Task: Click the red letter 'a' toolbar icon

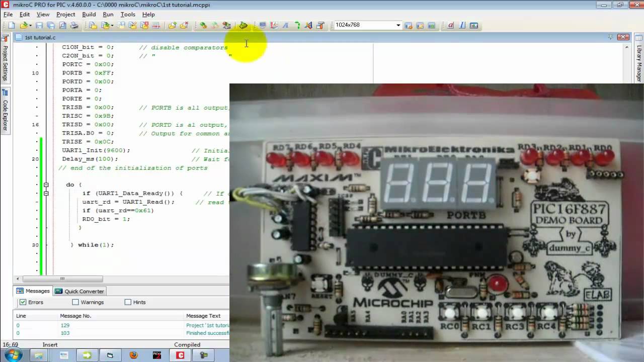Action: coord(450,25)
